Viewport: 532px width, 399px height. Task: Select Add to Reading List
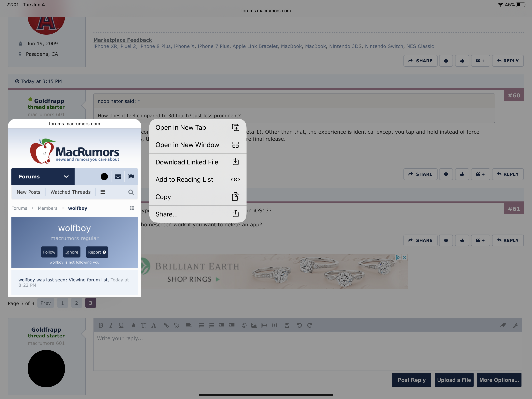(x=198, y=179)
